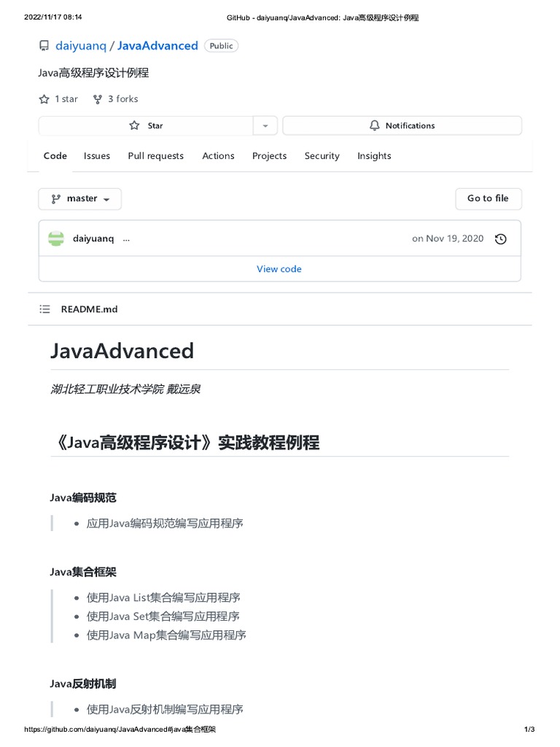Viewport: 560px width, 747px height.
Task: Open README table of contents icon
Action: [44, 309]
